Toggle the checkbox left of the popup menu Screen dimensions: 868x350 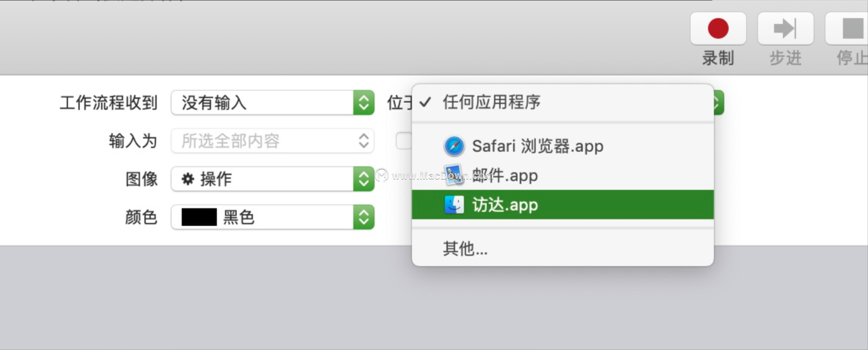[x=403, y=141]
